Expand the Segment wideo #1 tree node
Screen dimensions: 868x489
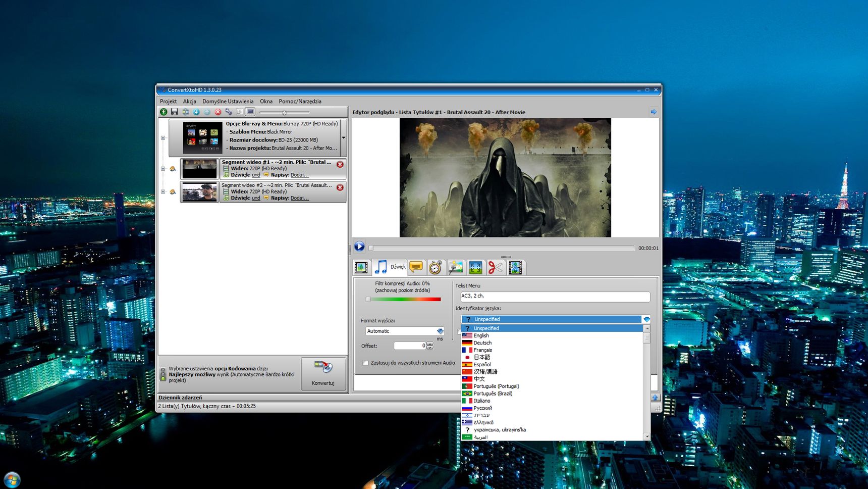[x=163, y=169]
